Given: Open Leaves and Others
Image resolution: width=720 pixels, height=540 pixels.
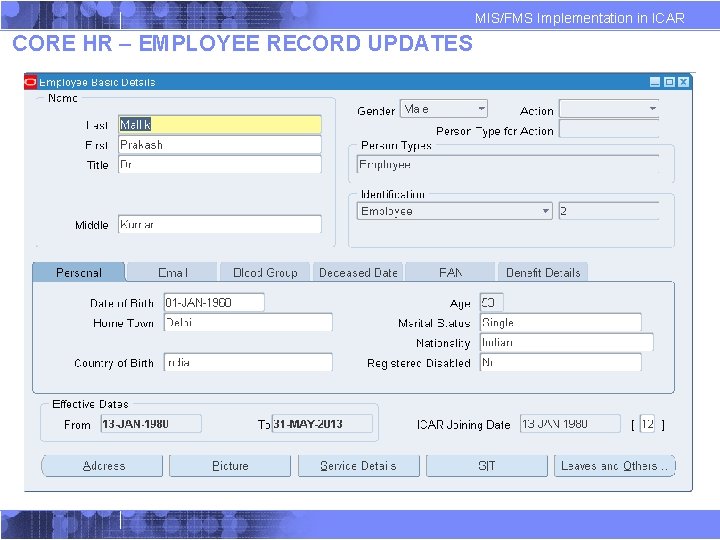Looking at the screenshot, I should [x=615, y=466].
